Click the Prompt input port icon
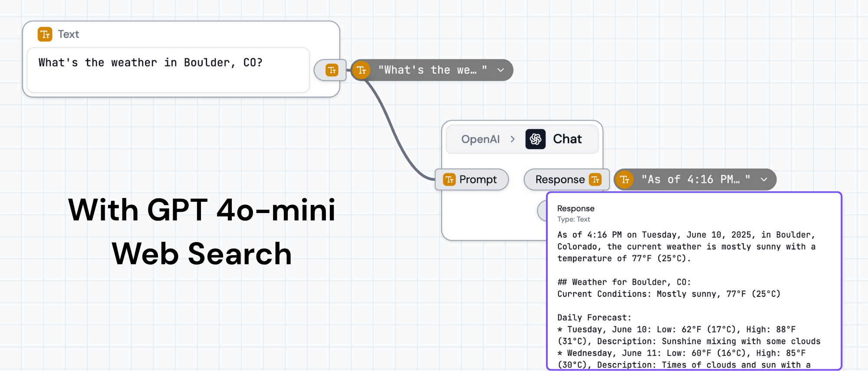Image resolution: width=868 pixels, height=371 pixels. pyautogui.click(x=449, y=180)
